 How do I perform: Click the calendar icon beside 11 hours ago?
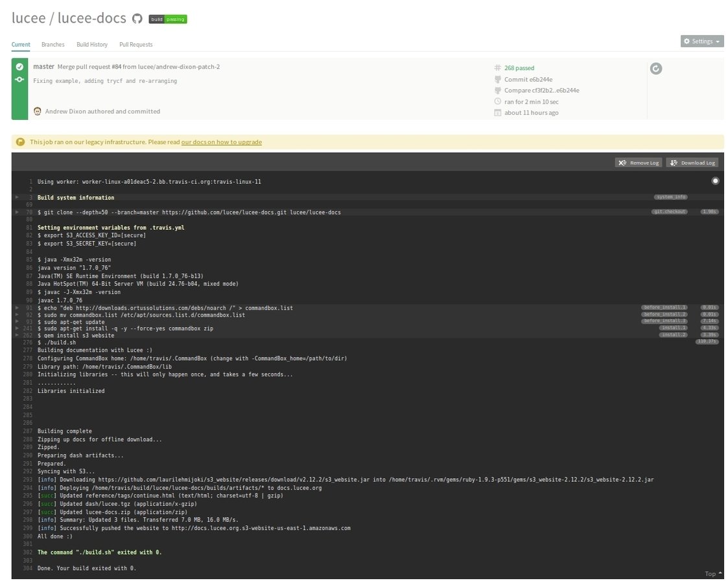point(498,113)
